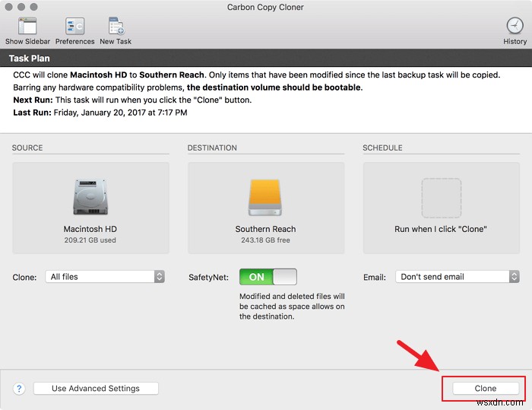Select the Macintosh HD source drive icon

(x=90, y=197)
